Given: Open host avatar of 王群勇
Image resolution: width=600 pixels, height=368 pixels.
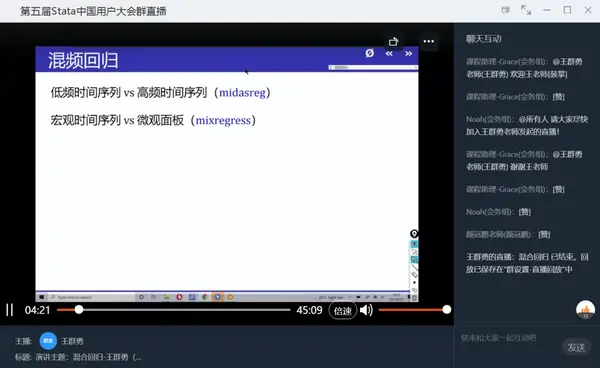Looking at the screenshot, I should (48, 341).
